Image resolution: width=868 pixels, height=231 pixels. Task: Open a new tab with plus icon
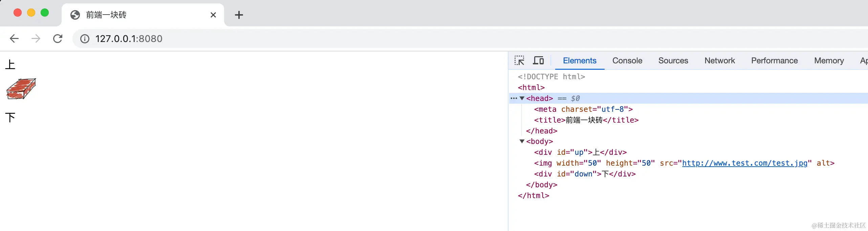(x=239, y=15)
